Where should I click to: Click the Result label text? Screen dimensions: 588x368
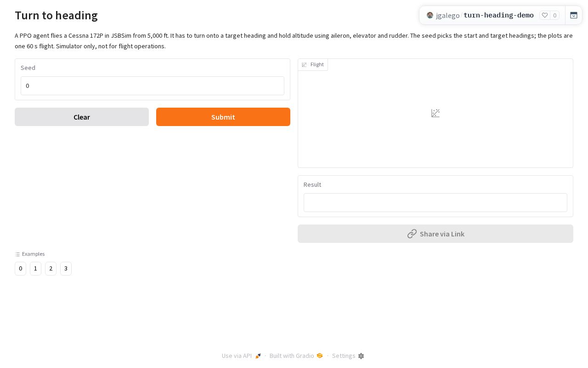coord(312,184)
